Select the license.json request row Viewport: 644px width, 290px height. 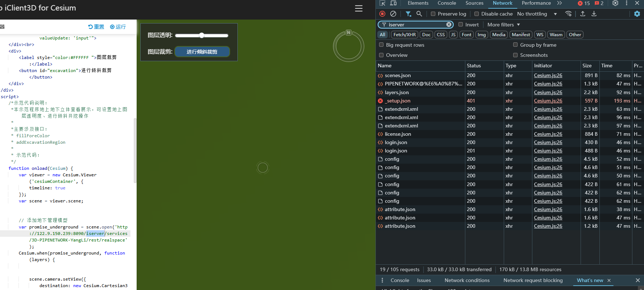510,134
